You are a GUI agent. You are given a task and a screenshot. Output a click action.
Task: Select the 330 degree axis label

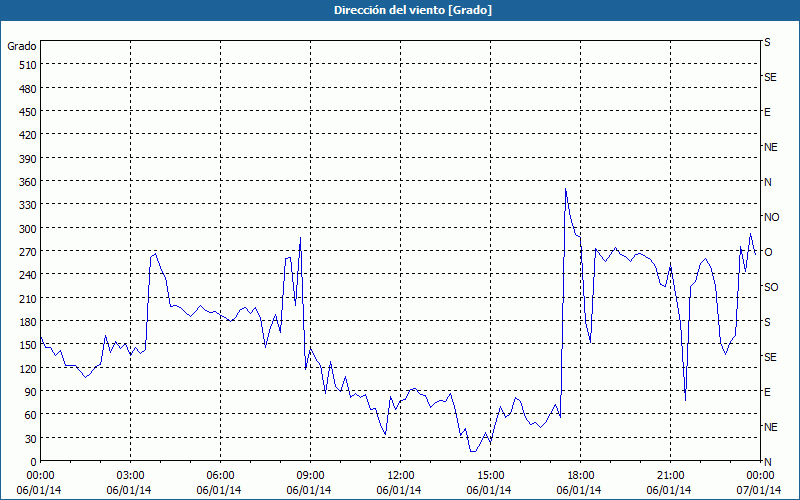coord(28,205)
